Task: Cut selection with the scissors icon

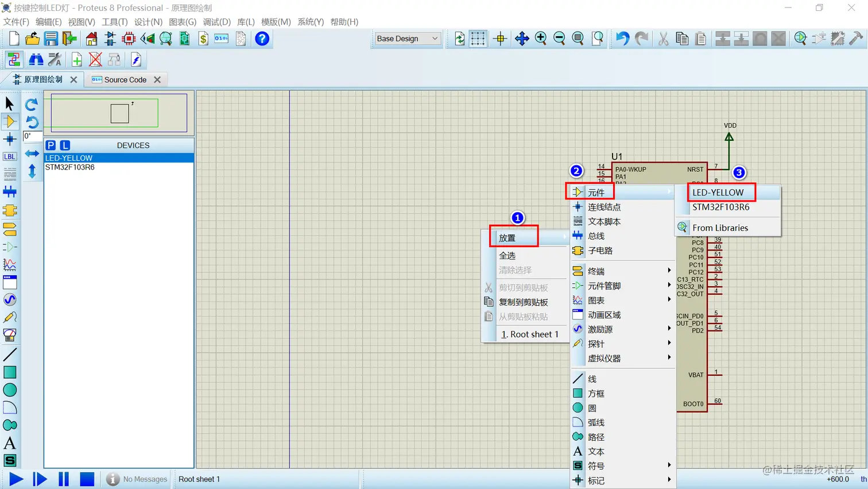Action: (x=663, y=38)
